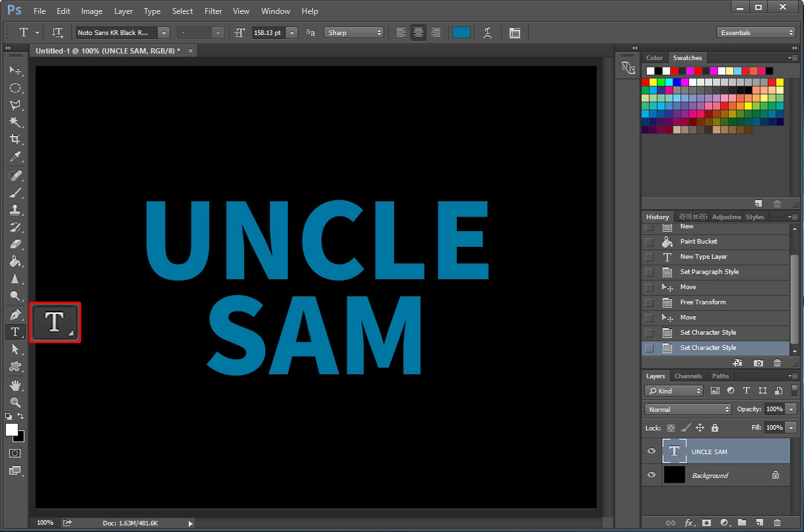
Task: Toggle Character and Paragraph panels icon
Action: [515, 32]
